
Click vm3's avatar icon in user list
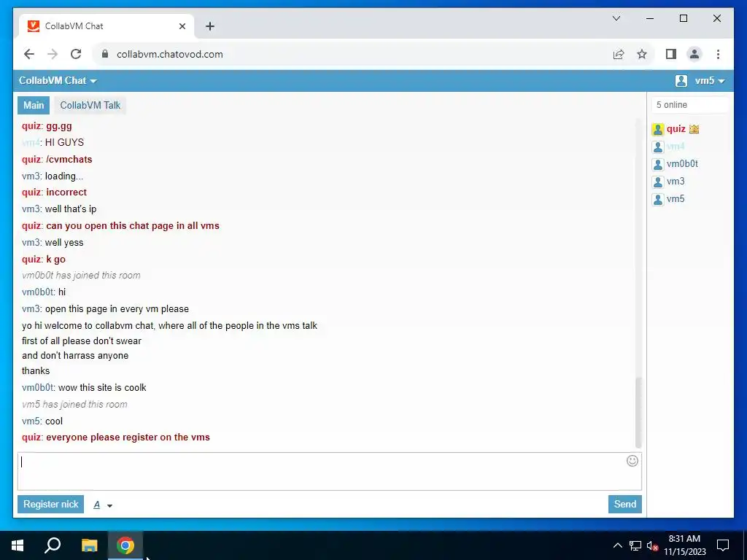pyautogui.click(x=658, y=182)
